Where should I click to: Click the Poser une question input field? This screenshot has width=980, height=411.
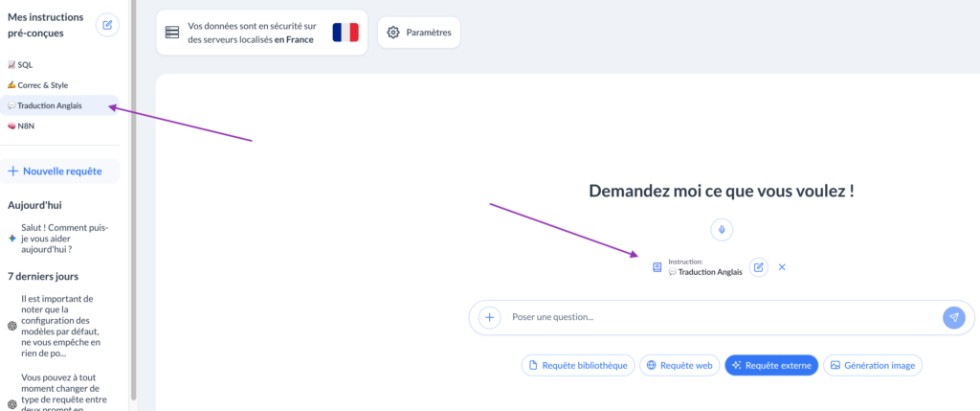point(718,317)
